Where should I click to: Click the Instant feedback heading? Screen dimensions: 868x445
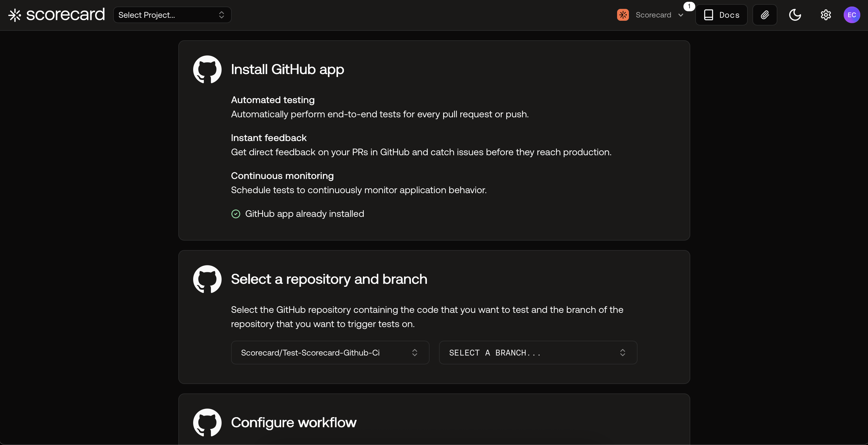[269, 138]
